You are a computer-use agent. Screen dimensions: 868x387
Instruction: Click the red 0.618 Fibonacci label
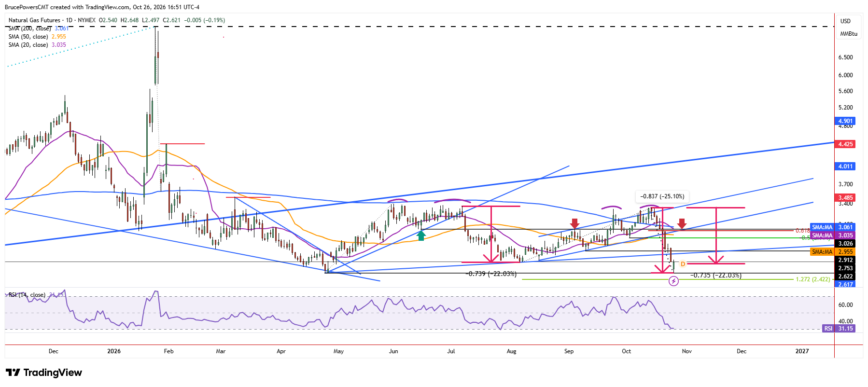[x=803, y=231]
